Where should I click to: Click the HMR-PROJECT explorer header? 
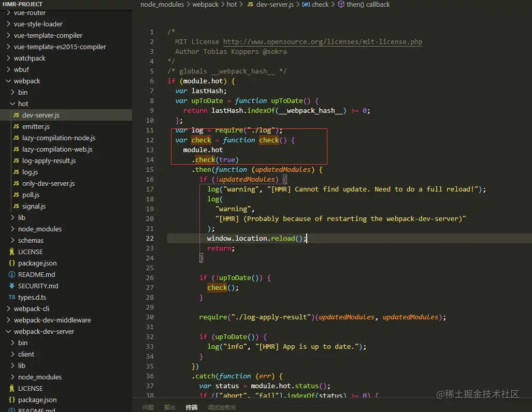[x=22, y=4]
